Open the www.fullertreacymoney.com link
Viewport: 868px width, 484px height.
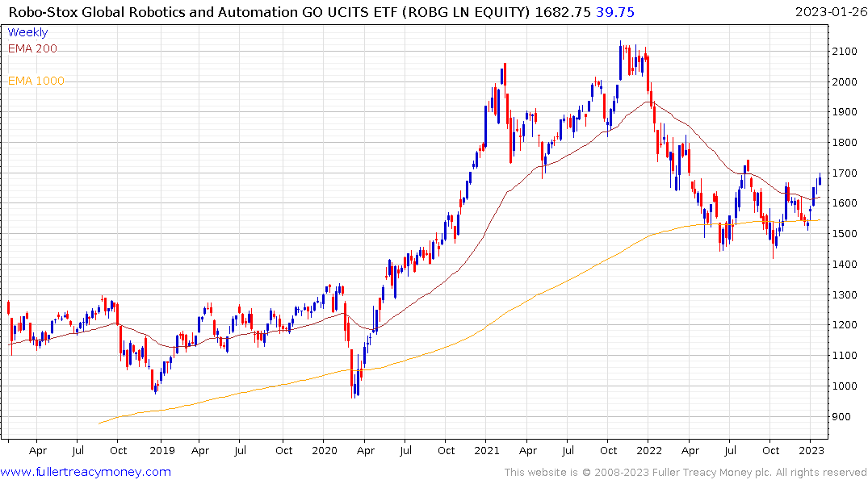pos(86,472)
